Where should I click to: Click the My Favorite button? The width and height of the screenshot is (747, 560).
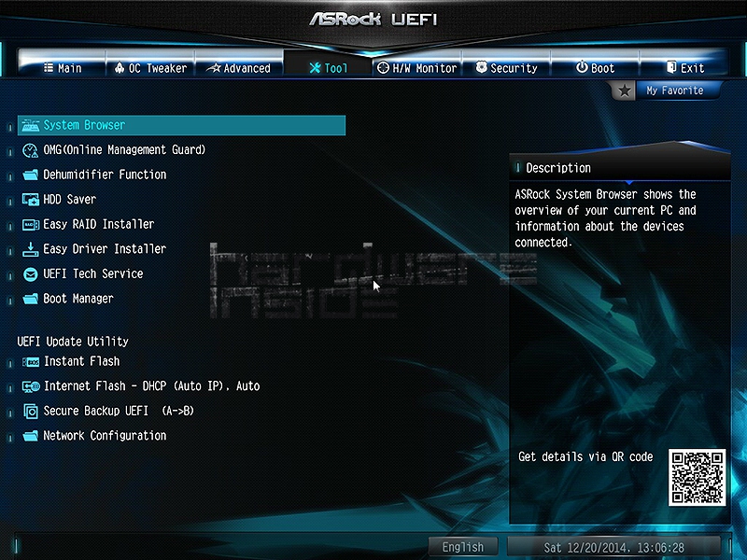674,91
